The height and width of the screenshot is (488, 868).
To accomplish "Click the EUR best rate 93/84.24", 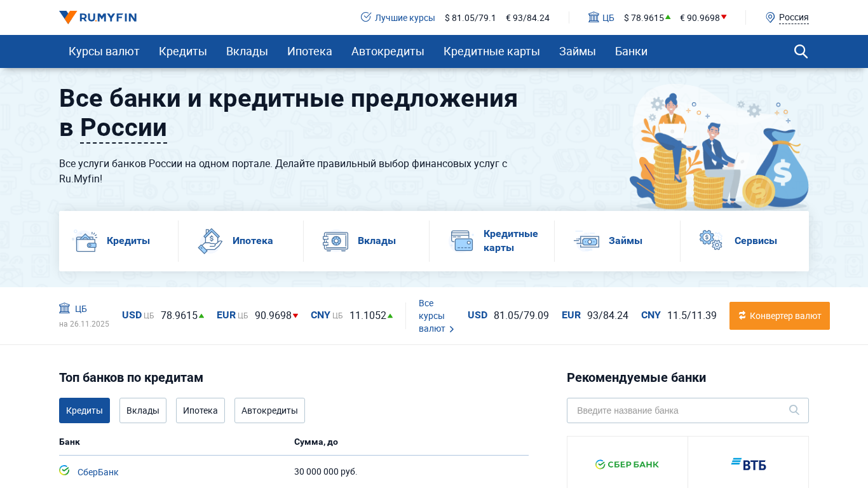I will pos(607,315).
